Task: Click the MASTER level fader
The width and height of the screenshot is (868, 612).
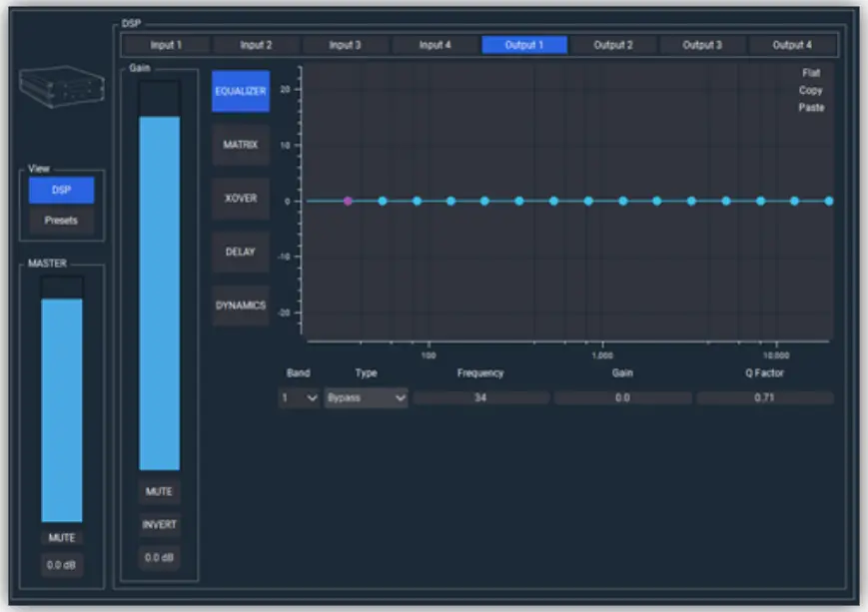Action: pos(60,399)
